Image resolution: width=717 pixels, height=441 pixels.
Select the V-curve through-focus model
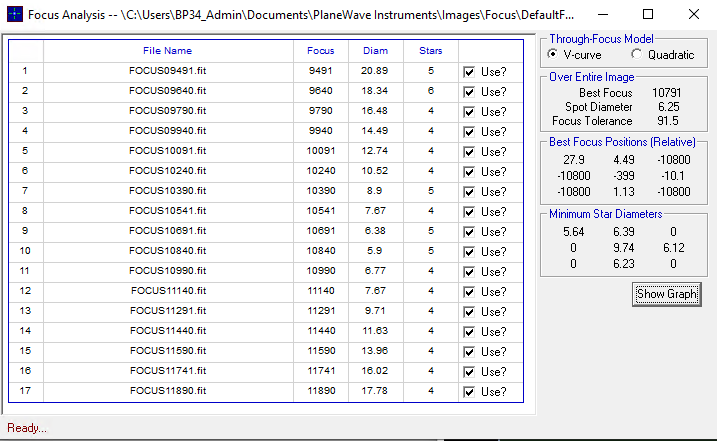point(555,53)
